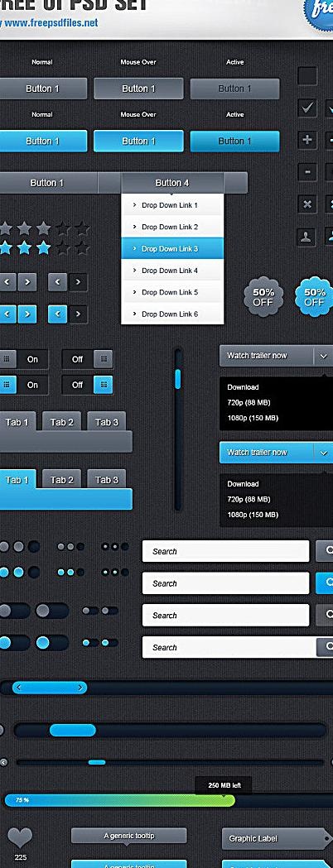Toggle the blue On switch
This screenshot has height=868, width=333.
(x=24, y=385)
